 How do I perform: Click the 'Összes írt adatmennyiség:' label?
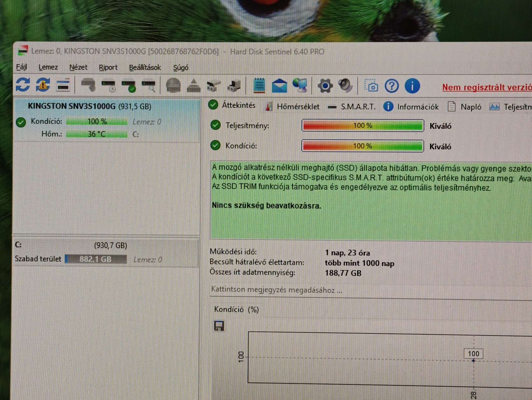pos(252,272)
